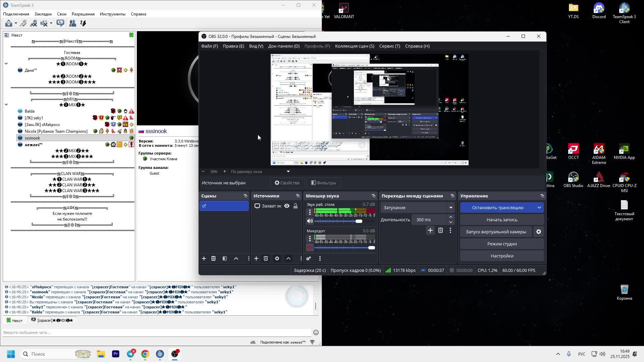The image size is (644, 362).
Task: Click Начать запись button
Action: click(502, 220)
